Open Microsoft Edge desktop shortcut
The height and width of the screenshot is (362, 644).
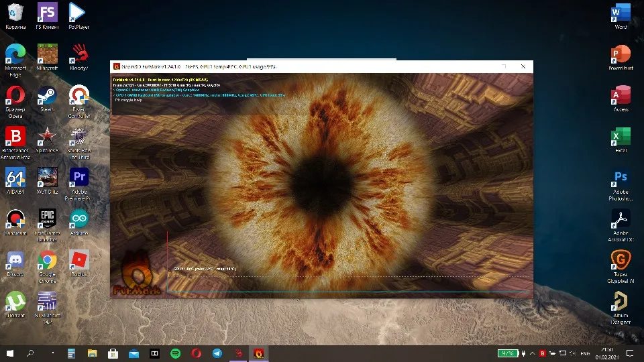tap(15, 60)
